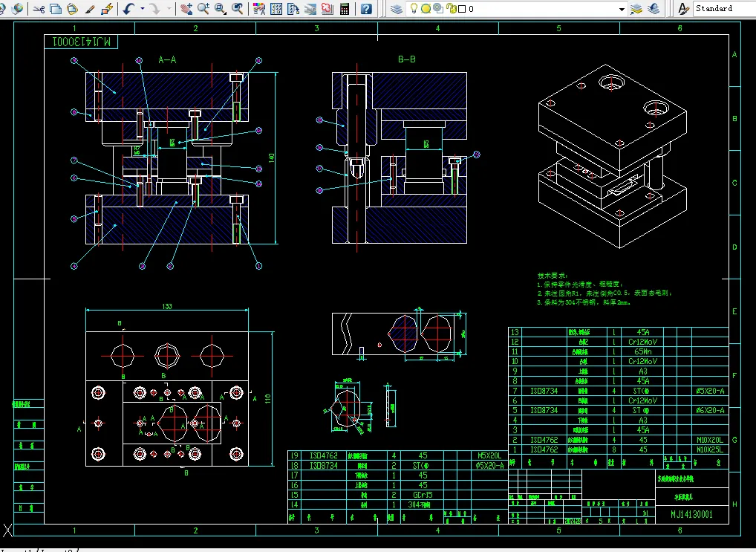Open the Text Style manager icon
The height and width of the screenshot is (552, 756).
[682, 9]
